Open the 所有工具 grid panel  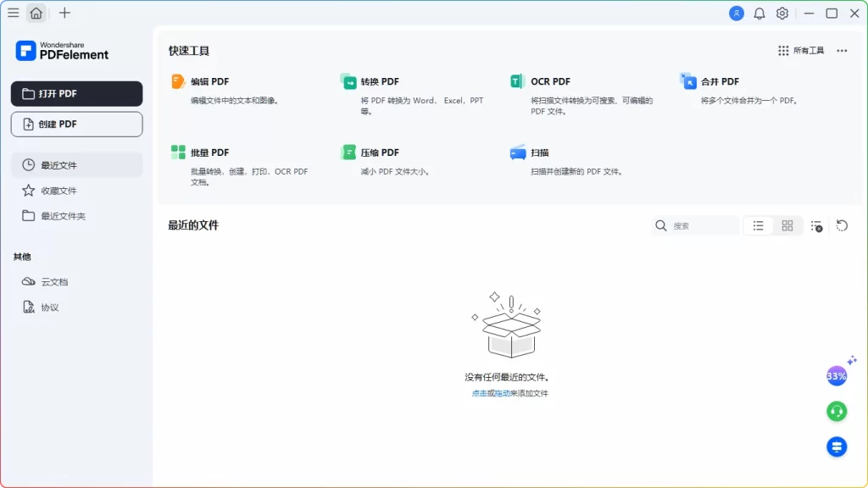point(800,51)
